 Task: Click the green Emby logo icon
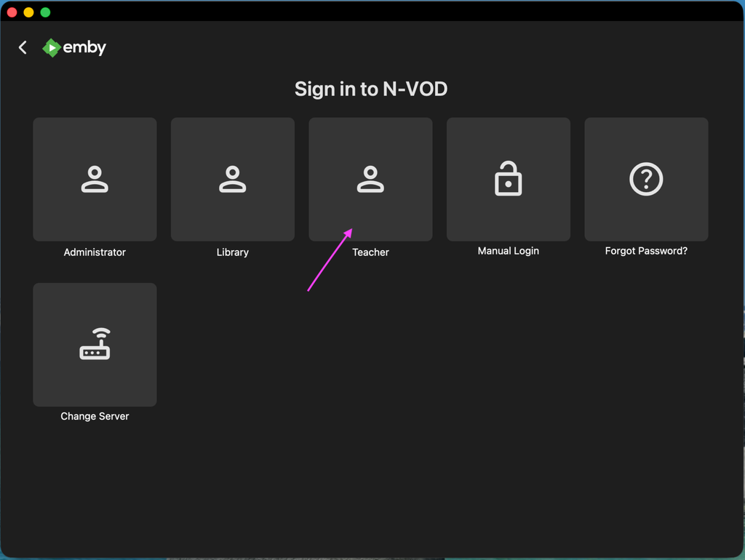tap(52, 47)
